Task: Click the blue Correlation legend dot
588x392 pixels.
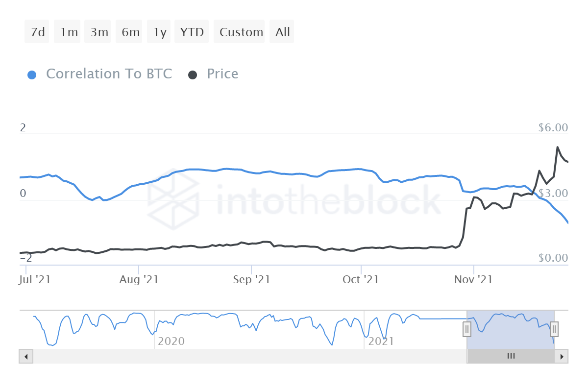Action: click(32, 75)
